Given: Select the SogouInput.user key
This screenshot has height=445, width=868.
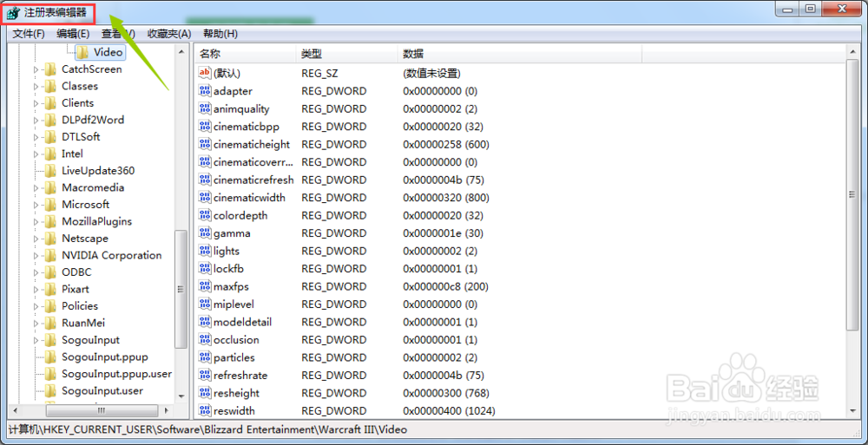Looking at the screenshot, I should [102, 390].
